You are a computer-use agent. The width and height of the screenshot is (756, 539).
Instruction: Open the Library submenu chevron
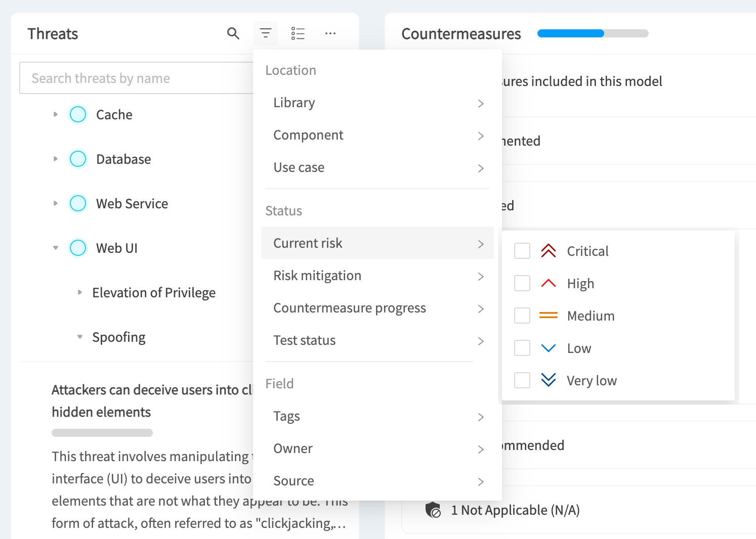click(481, 103)
